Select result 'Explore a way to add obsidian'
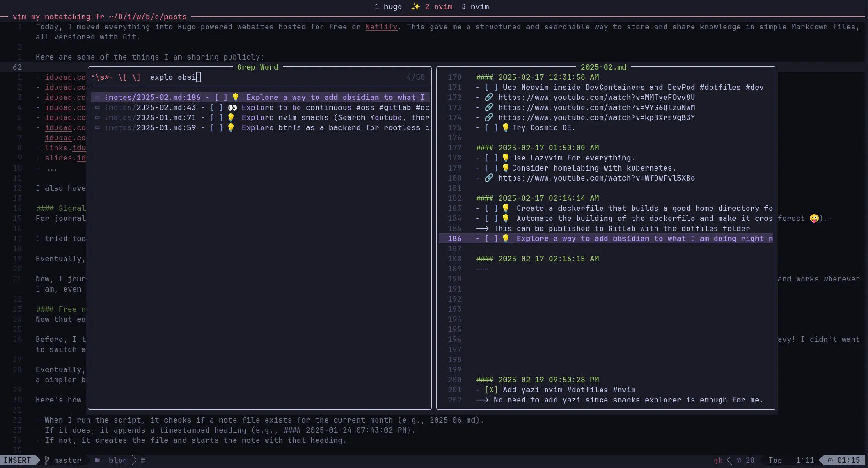This screenshot has height=468, width=868. 260,97
